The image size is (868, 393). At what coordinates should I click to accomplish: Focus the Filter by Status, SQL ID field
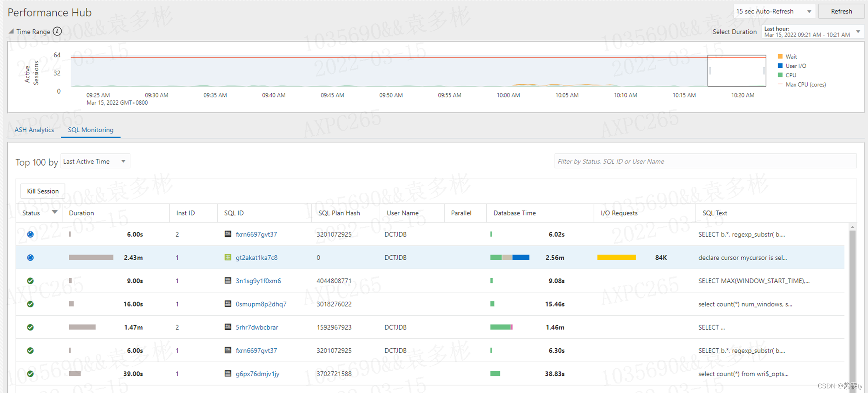tap(705, 161)
